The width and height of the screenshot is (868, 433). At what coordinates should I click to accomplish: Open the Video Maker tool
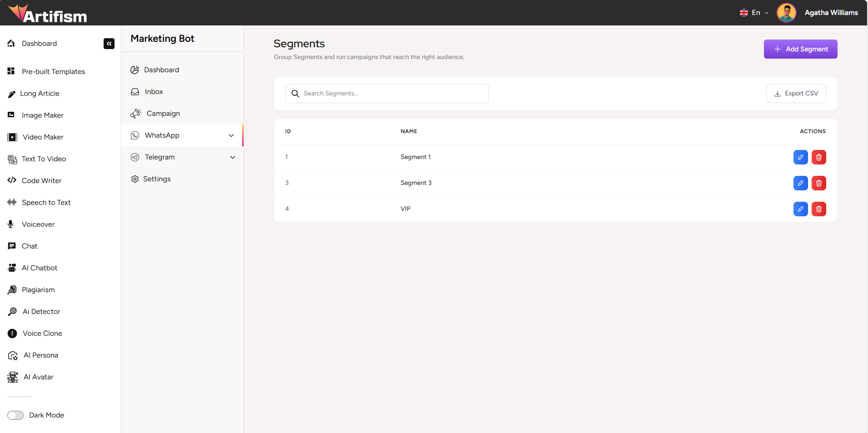point(43,137)
